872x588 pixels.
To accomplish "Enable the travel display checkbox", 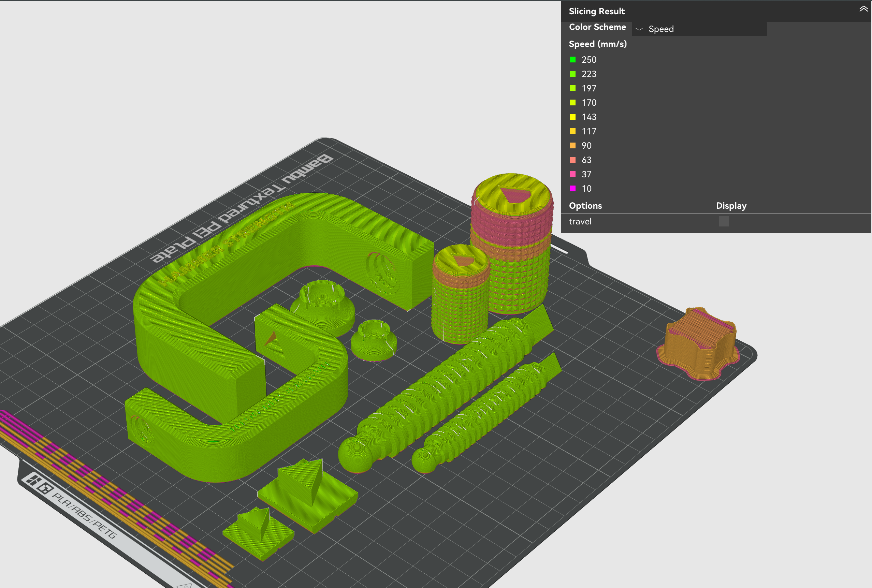I will click(724, 221).
